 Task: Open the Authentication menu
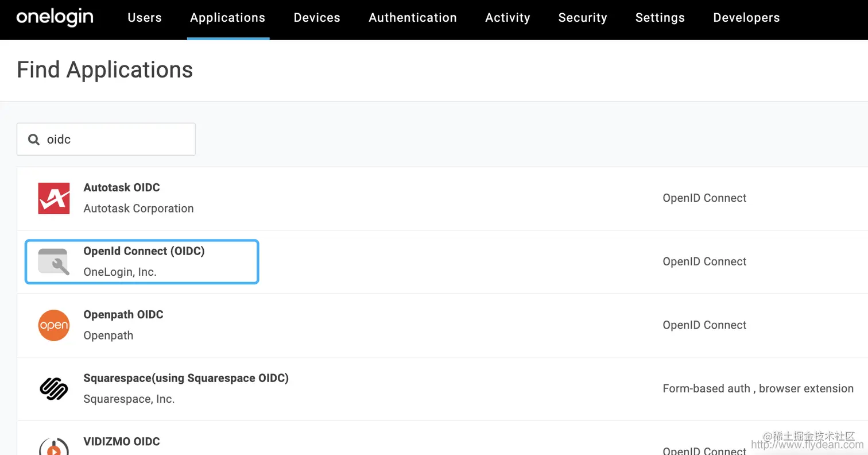pyautogui.click(x=413, y=18)
